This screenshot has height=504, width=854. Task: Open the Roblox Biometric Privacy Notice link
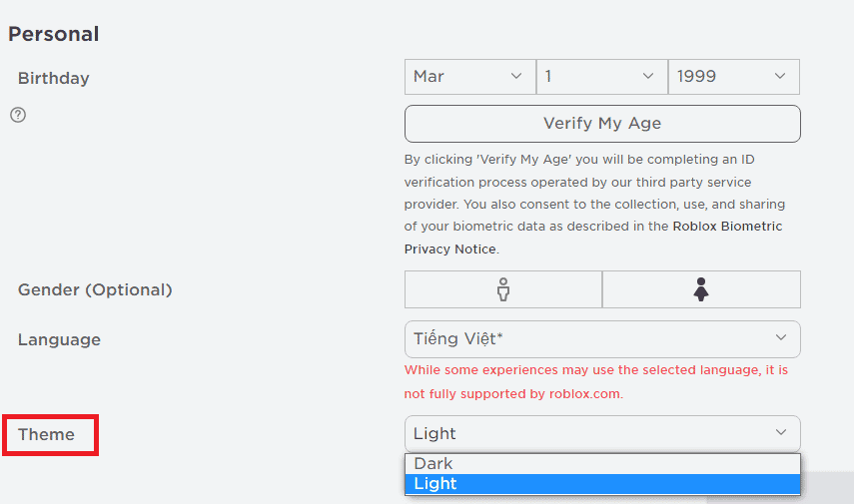(593, 238)
